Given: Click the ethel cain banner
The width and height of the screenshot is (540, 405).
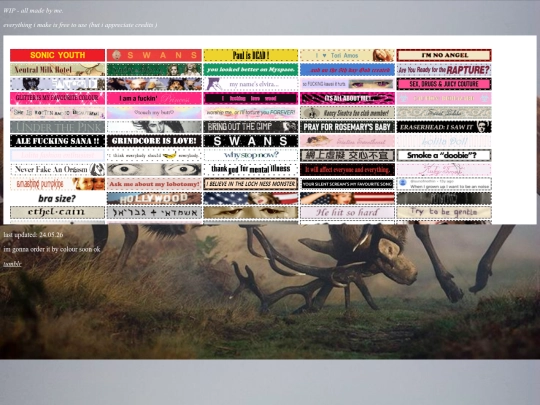Looking at the screenshot, I should click(58, 212).
